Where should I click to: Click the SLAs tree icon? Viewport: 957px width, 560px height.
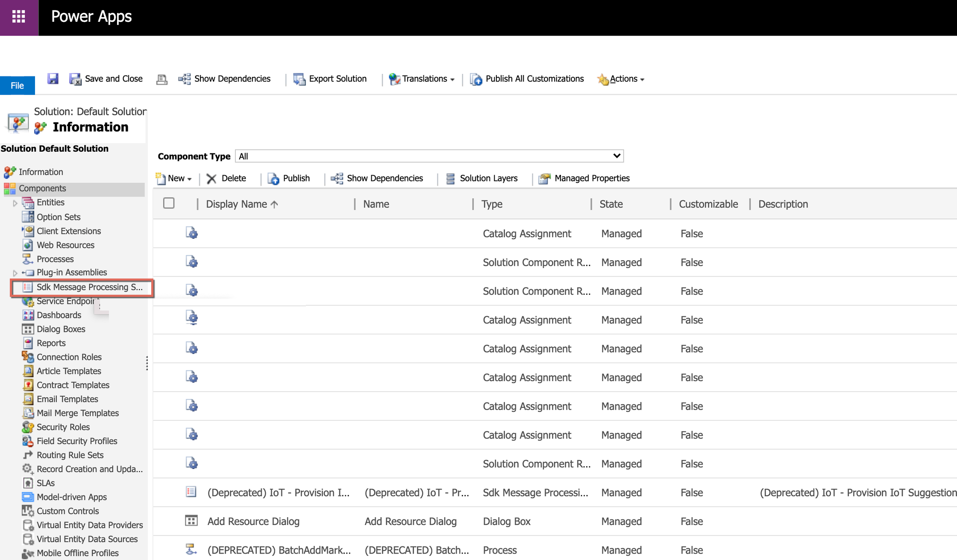[x=28, y=483]
